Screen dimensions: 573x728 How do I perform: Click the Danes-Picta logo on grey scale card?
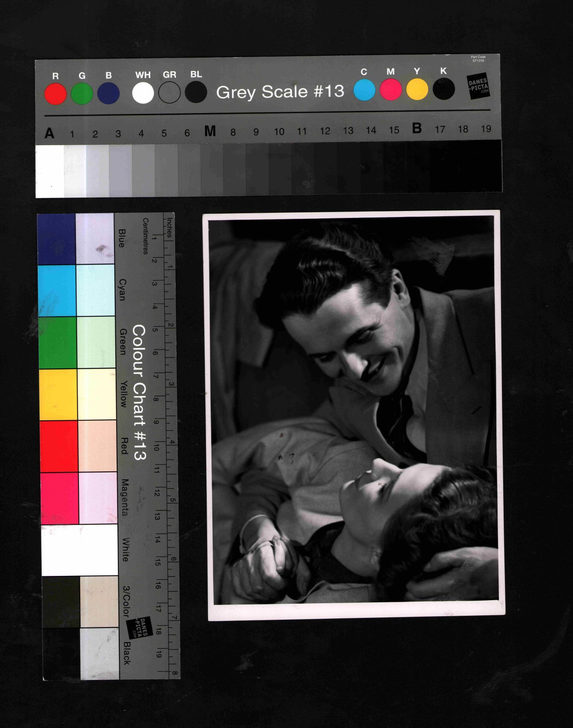point(478,86)
